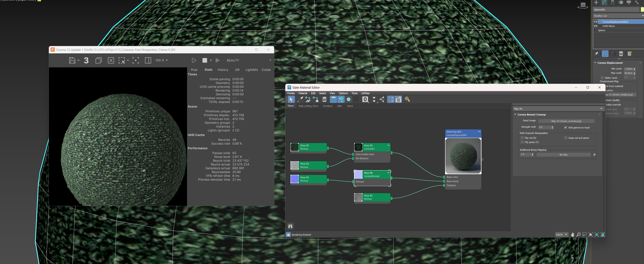644x264 pixels.
Task: Select the render region icon in VFB
Action: 122,60
